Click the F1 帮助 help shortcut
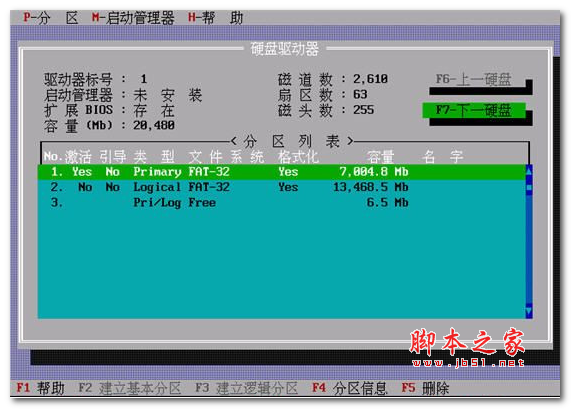Image resolution: width=571 pixels, height=409 pixels. (x=40, y=388)
